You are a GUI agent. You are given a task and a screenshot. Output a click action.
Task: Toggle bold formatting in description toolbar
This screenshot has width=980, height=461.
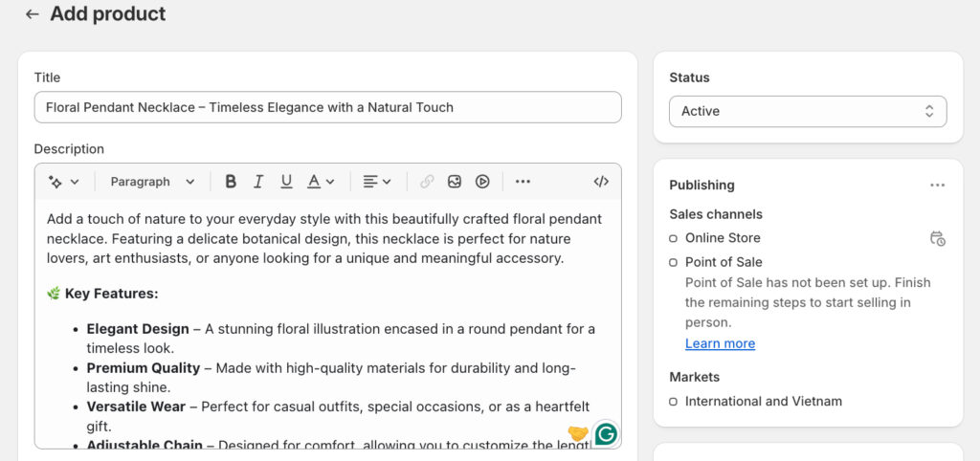tap(231, 182)
